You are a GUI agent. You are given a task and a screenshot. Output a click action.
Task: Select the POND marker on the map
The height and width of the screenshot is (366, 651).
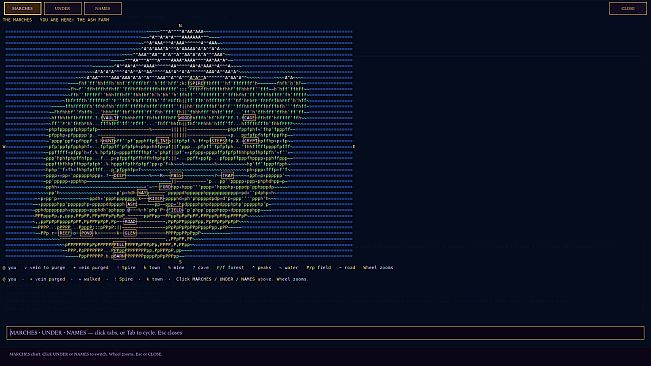[x=86, y=233]
